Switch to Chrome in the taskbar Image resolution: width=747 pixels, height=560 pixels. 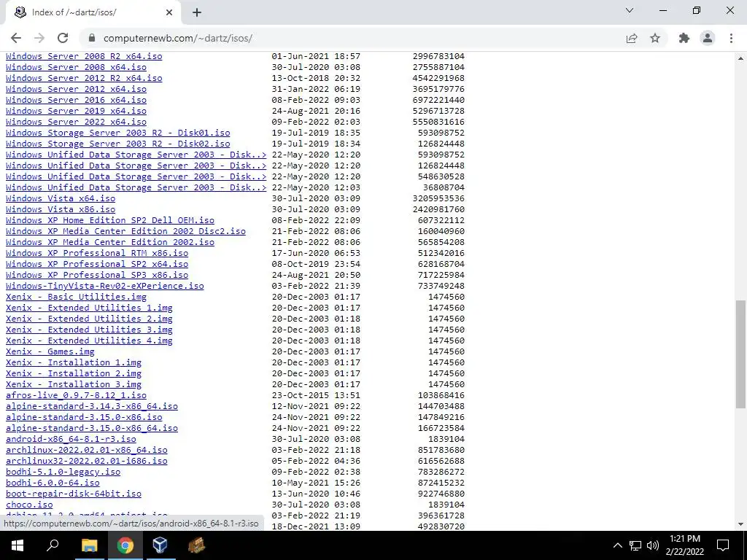(125, 545)
